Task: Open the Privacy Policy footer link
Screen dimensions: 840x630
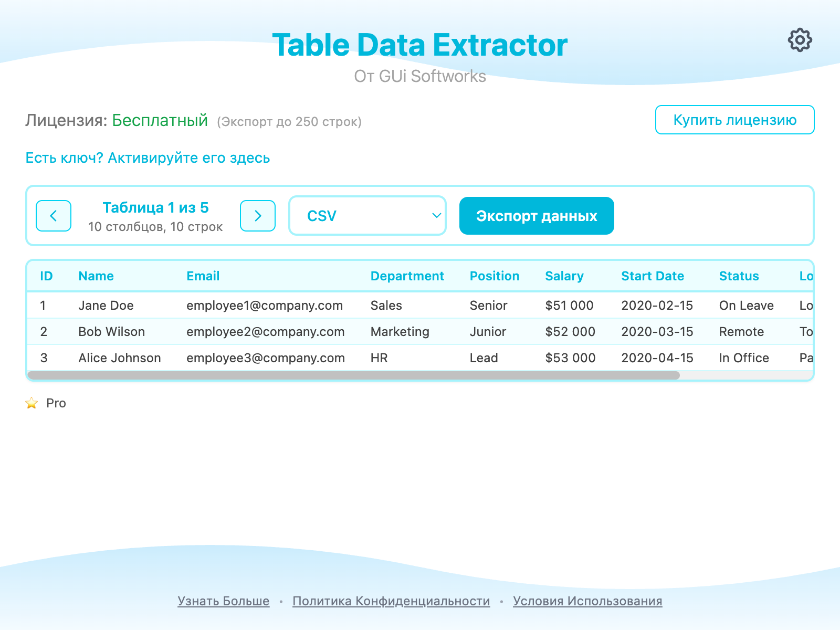Action: pos(391,601)
